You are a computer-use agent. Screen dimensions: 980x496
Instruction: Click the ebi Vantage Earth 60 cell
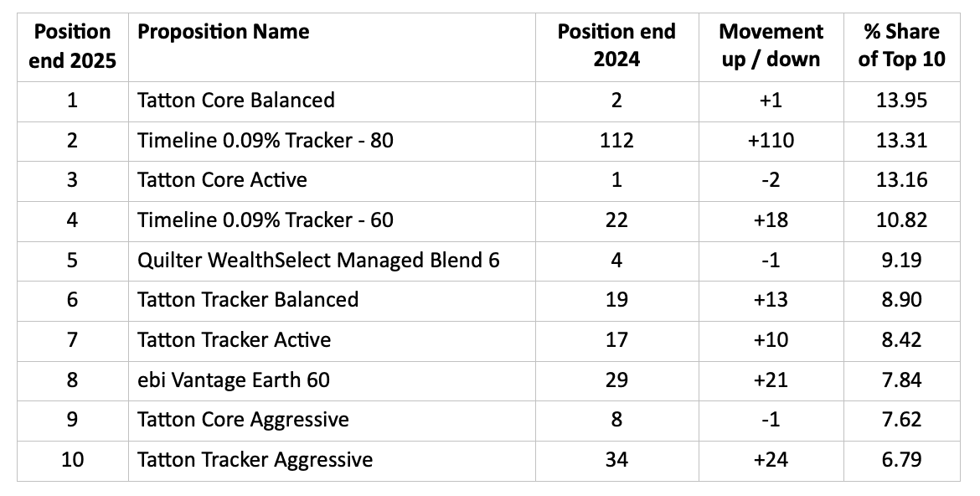[x=234, y=380]
